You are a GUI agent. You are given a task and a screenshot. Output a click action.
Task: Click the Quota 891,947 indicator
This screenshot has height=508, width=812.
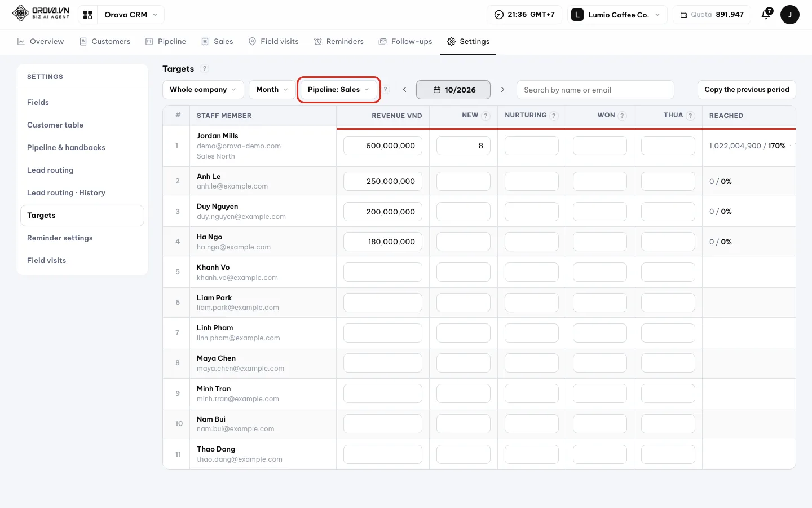712,15
